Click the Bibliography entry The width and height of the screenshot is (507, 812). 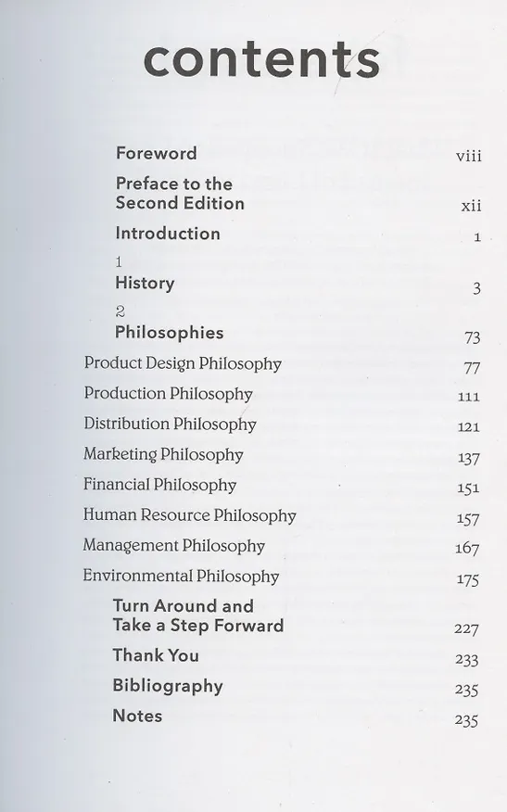(168, 686)
